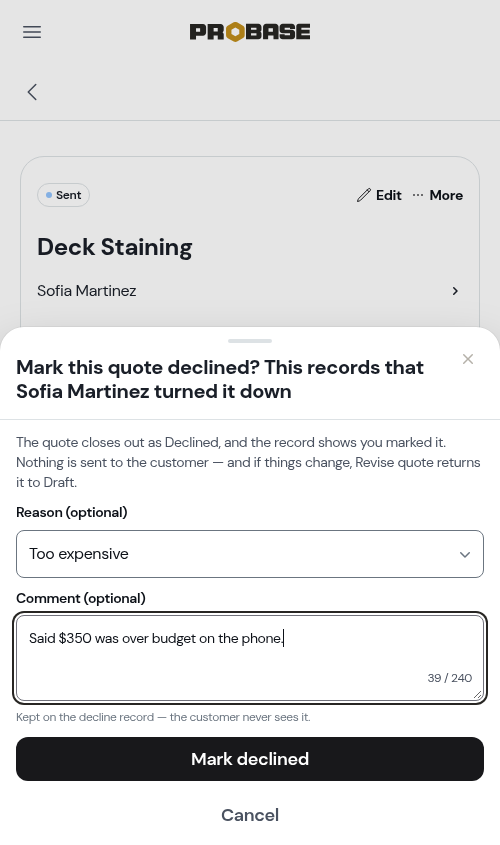This screenshot has width=500, height=845.
Task: Click the sheet's drag handle bar
Action: tap(250, 341)
